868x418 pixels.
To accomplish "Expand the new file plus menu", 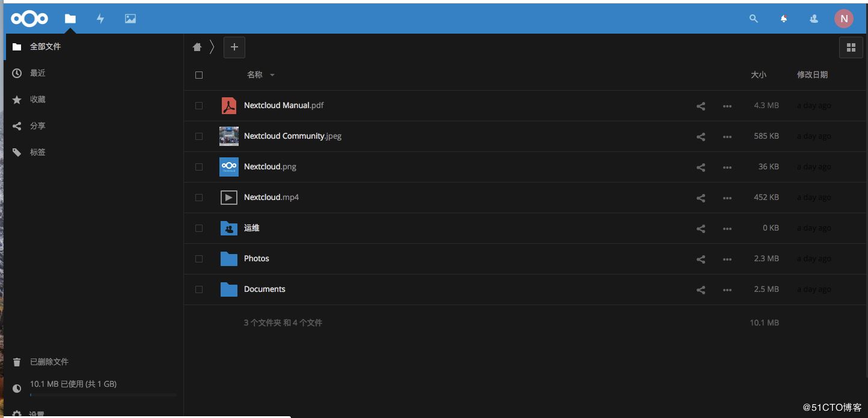I will (x=234, y=47).
